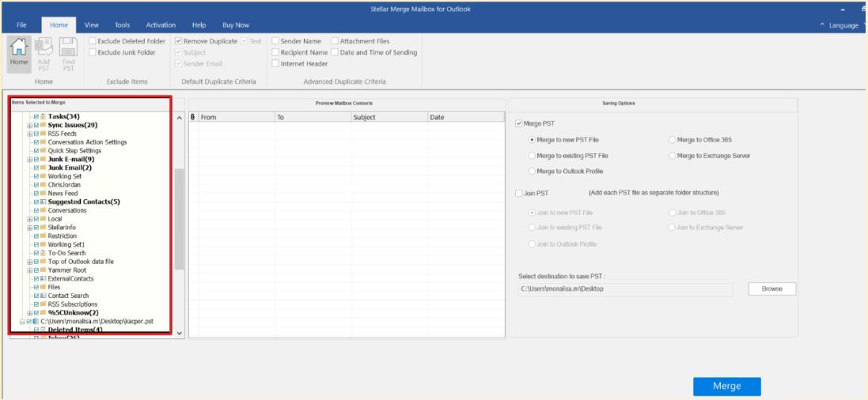Click the Add PST icon
868x400 pixels.
[44, 47]
